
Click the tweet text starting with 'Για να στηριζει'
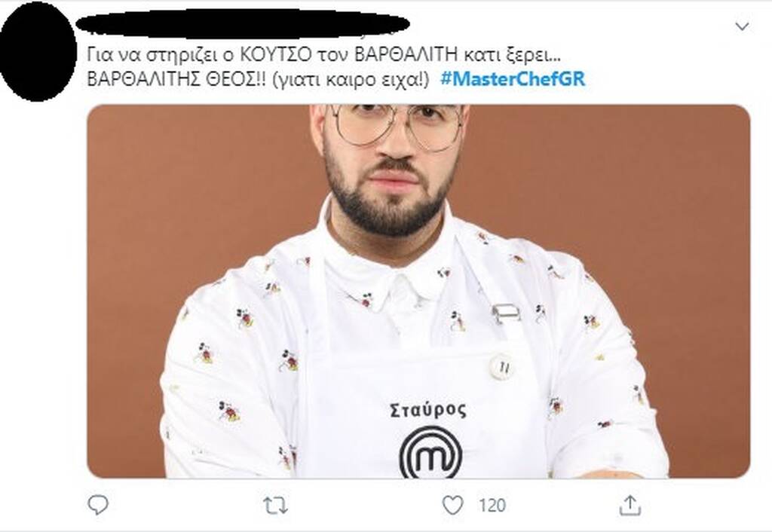323,54
